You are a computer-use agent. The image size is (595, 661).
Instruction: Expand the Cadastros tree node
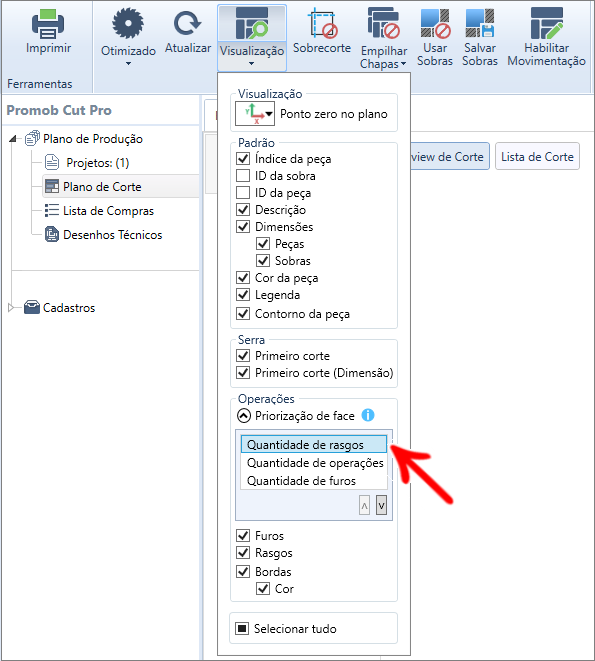tap(11, 308)
